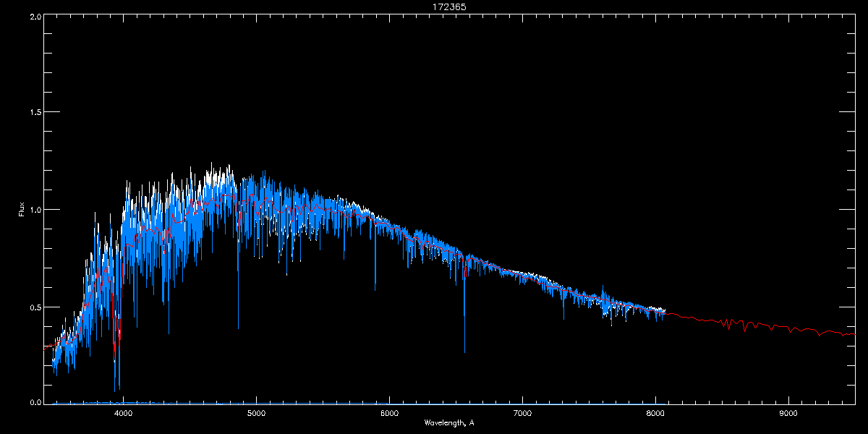This screenshot has height=434, width=868.
Task: Click the 'Wavelength, A' x-axis label
Action: tap(449, 422)
